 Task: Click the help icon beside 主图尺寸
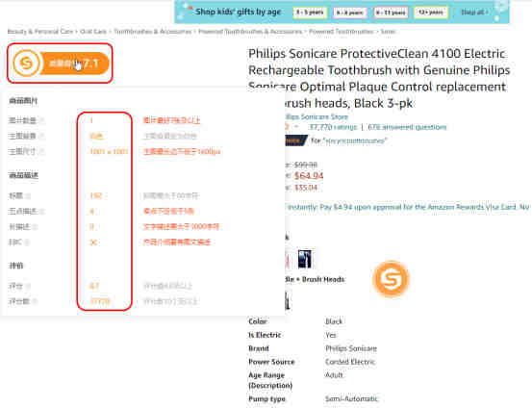click(42, 152)
